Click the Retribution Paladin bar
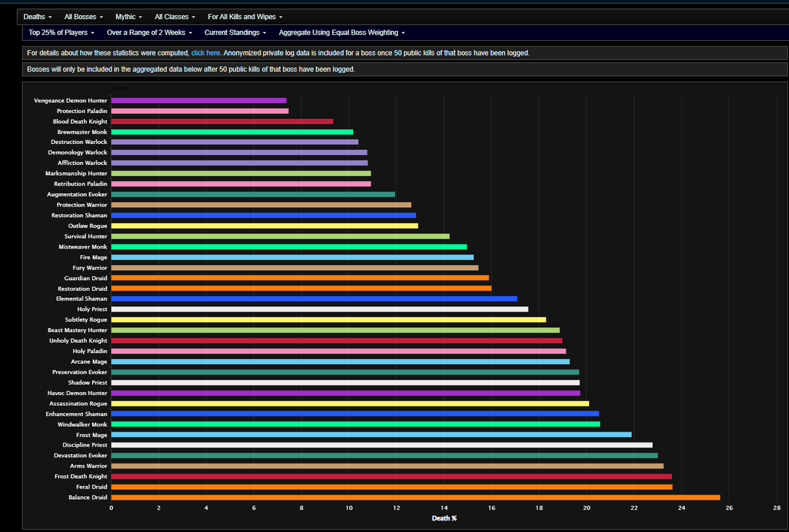 (x=241, y=184)
